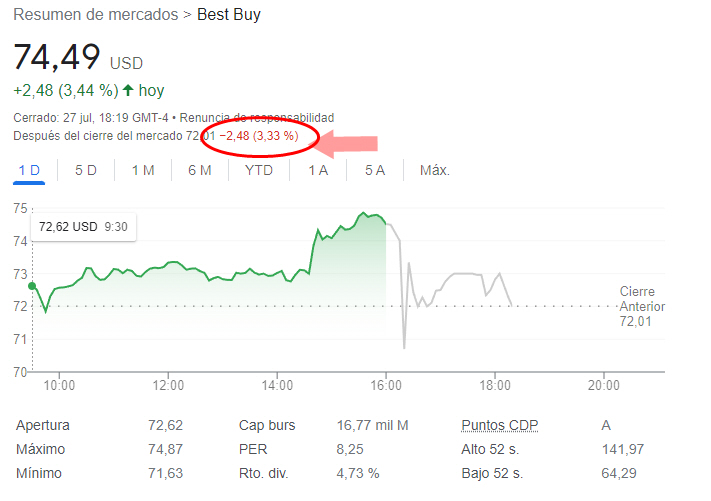Select the YTD tab
Screen dimensions: 711x501
coord(259,170)
